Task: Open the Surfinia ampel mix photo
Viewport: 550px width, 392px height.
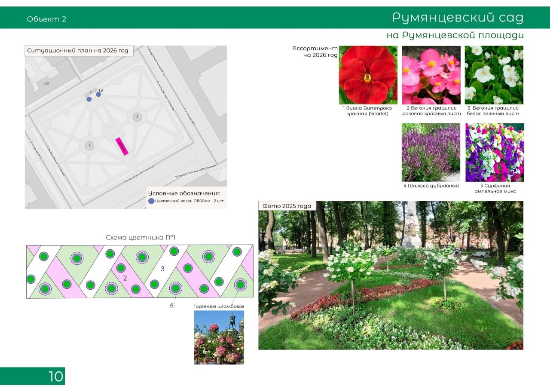Action: coord(495,152)
